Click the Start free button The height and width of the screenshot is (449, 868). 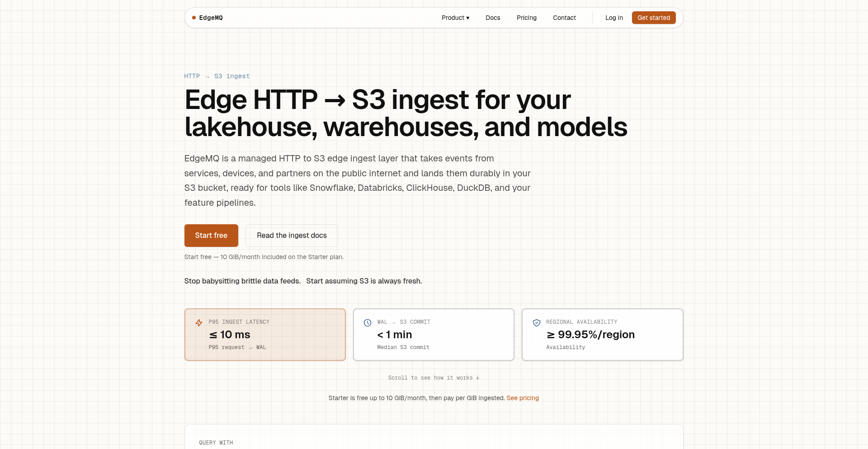click(211, 236)
